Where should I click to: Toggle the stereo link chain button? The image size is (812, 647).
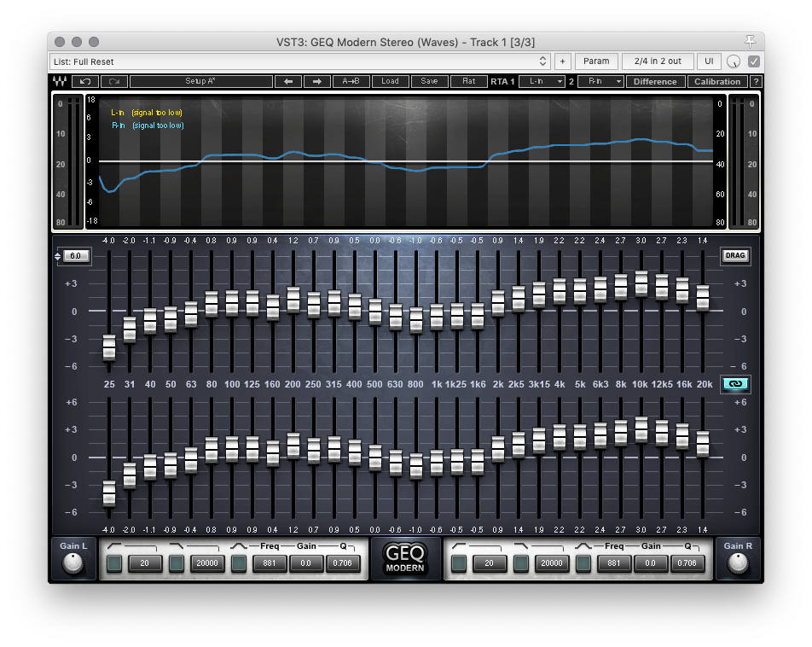(735, 384)
